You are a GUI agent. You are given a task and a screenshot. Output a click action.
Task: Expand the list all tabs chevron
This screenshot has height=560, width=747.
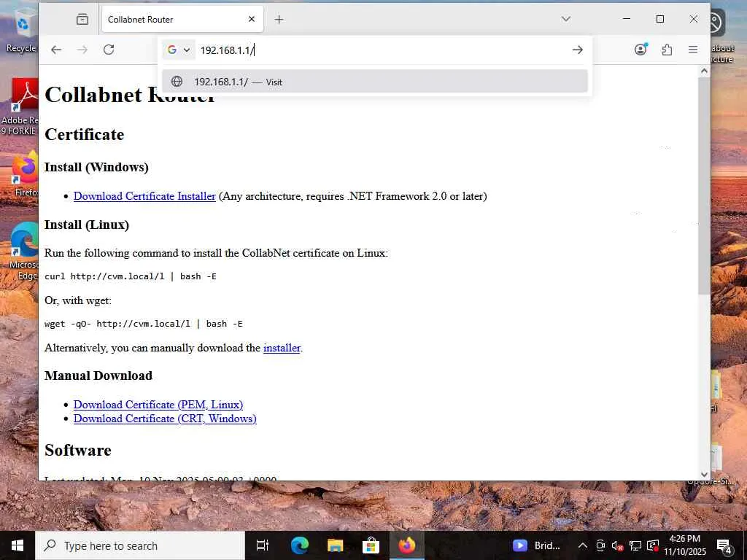coord(566,19)
